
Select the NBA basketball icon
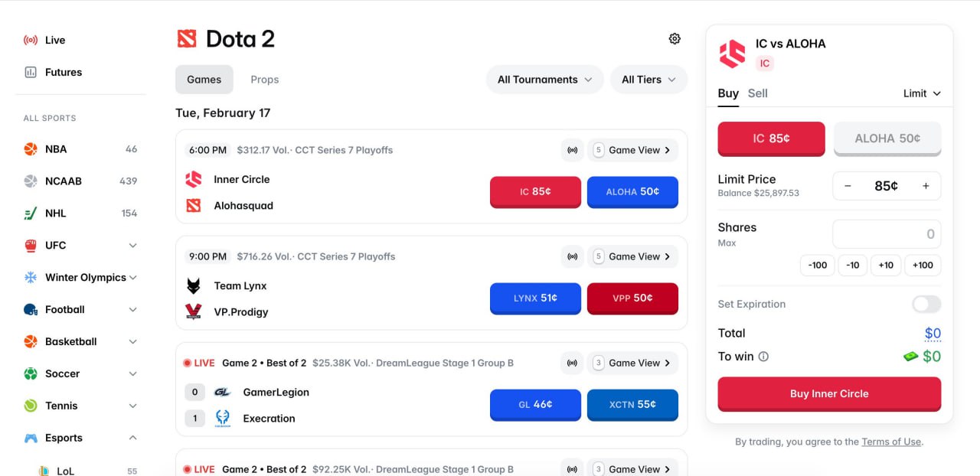click(x=29, y=148)
